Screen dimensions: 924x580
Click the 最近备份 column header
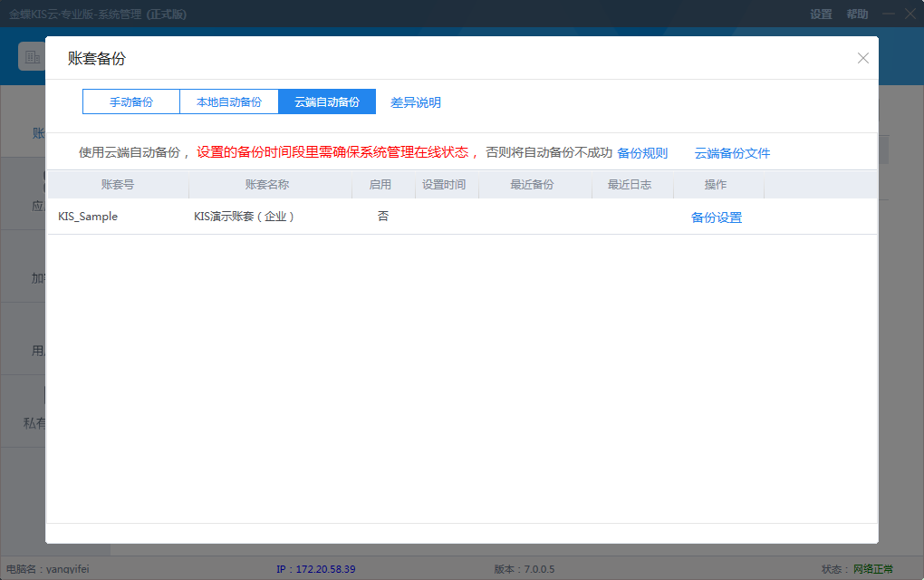(x=532, y=185)
